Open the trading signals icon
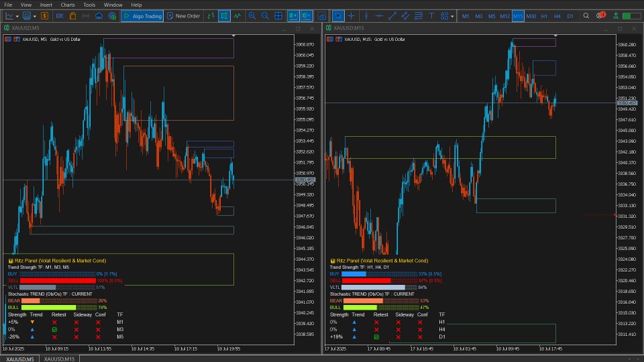Viewport: 644px width, 362px height. [x=86, y=16]
